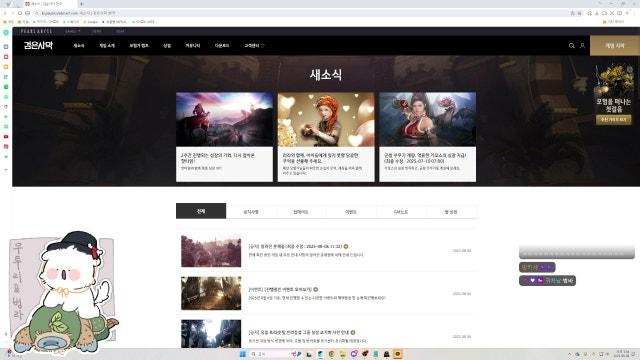Show hidden system tray icons chevron
Screen dimensions: 640x360
coord(569,354)
